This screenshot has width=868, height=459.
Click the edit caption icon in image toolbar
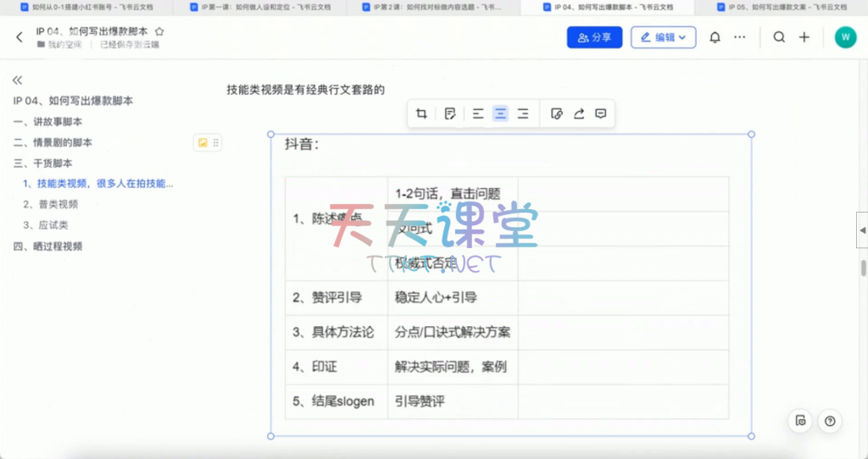coord(450,114)
